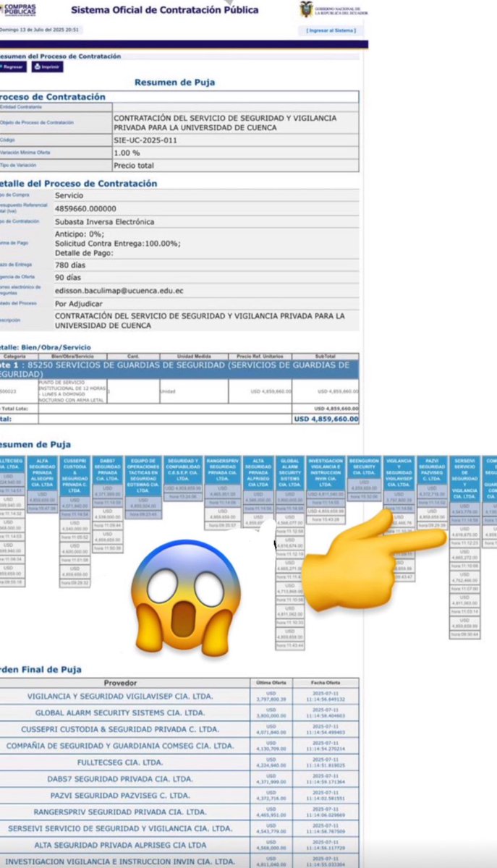
Task: Click the 90 días offer validity
Action: click(x=69, y=278)
